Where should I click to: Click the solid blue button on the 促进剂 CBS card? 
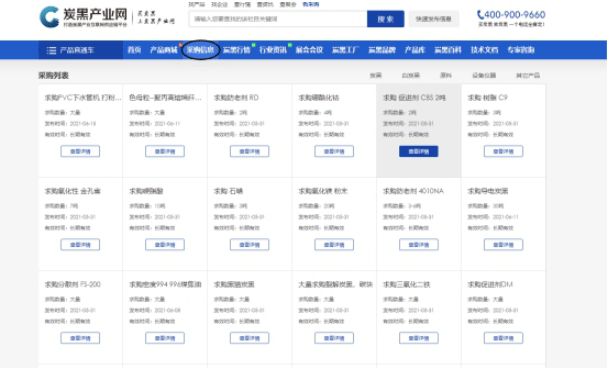point(418,151)
